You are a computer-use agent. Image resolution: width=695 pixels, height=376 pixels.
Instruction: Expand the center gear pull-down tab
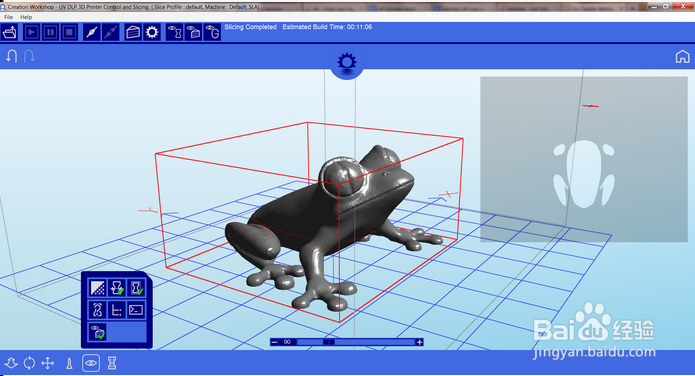coord(347,63)
